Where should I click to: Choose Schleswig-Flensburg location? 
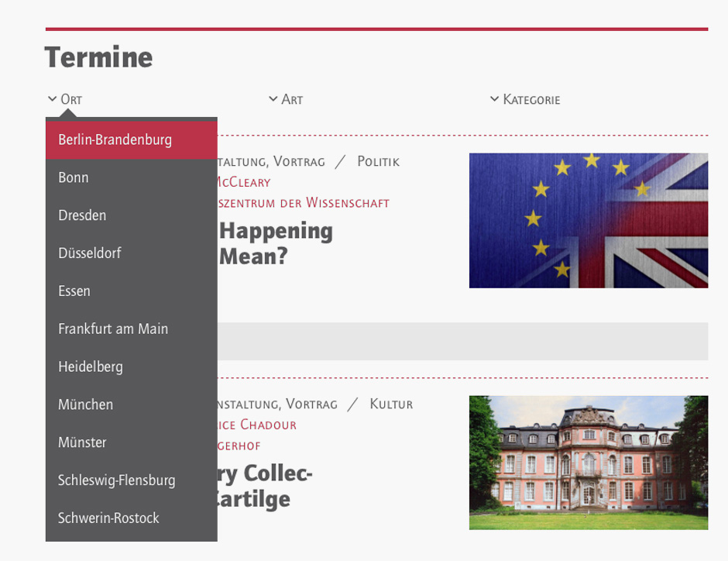click(x=116, y=480)
